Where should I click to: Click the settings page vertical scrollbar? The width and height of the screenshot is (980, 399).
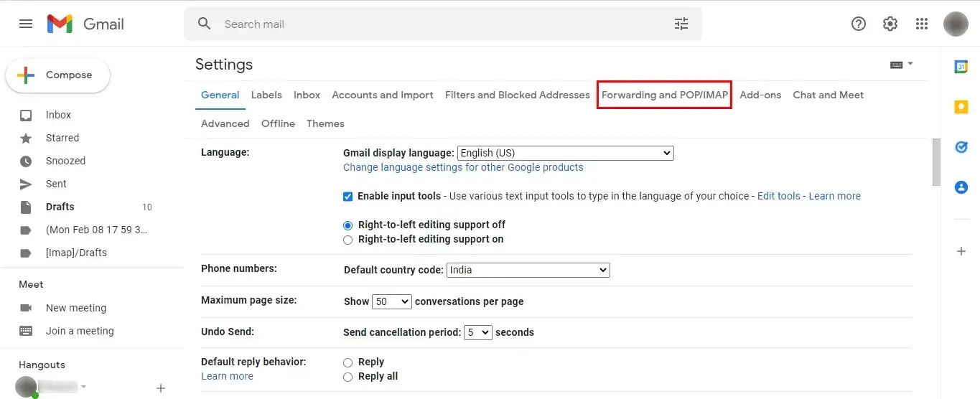pyautogui.click(x=935, y=164)
